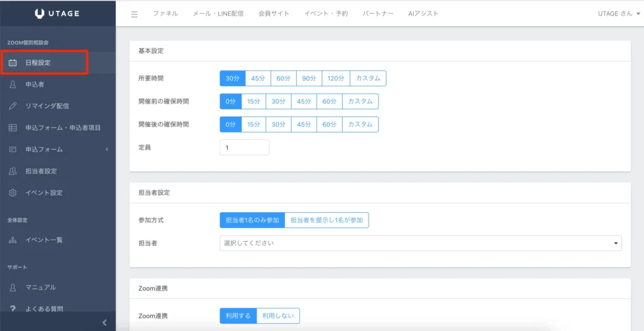
Task: Select 担当者1名のみ参加 for 参加方式
Action: coord(252,220)
